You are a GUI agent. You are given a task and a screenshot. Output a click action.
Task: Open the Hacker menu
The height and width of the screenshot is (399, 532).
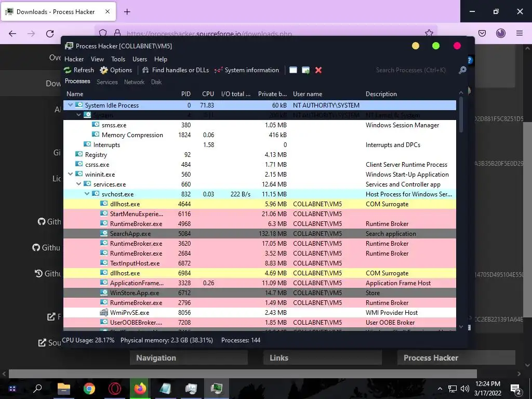(x=74, y=59)
